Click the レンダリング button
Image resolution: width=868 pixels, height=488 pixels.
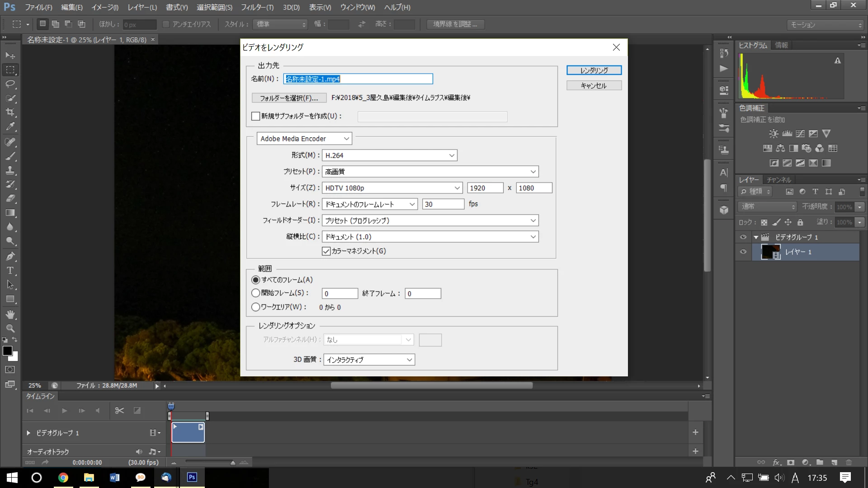[x=594, y=70]
